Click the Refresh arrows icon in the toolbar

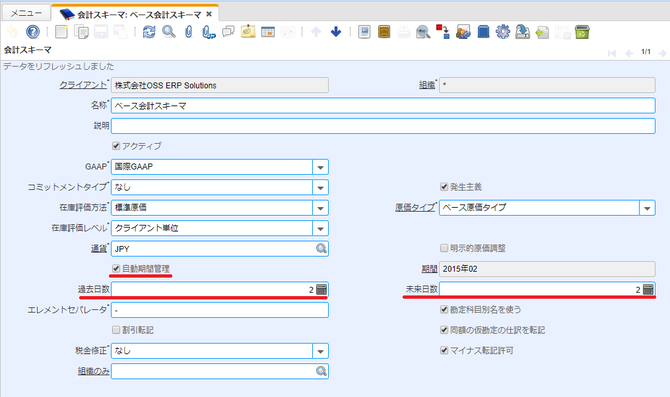149,32
